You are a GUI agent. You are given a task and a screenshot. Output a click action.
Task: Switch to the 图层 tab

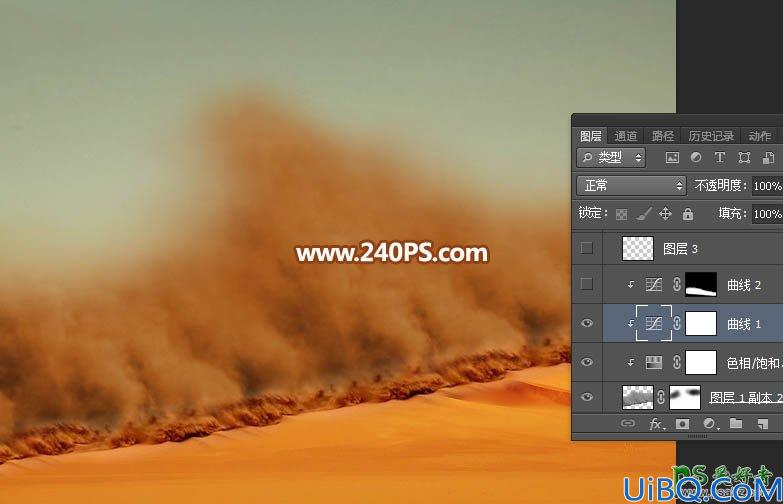590,136
